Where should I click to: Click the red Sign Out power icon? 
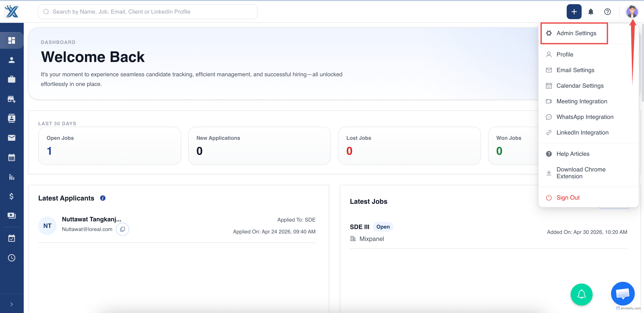549,198
